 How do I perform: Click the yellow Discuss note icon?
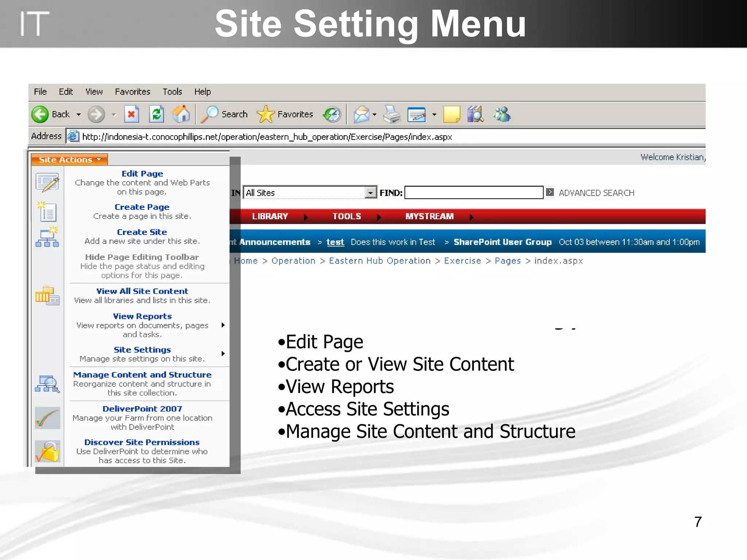(x=452, y=114)
